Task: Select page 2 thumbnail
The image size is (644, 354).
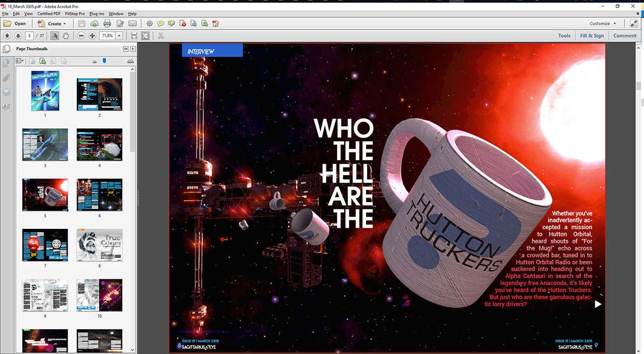Action: [x=99, y=95]
